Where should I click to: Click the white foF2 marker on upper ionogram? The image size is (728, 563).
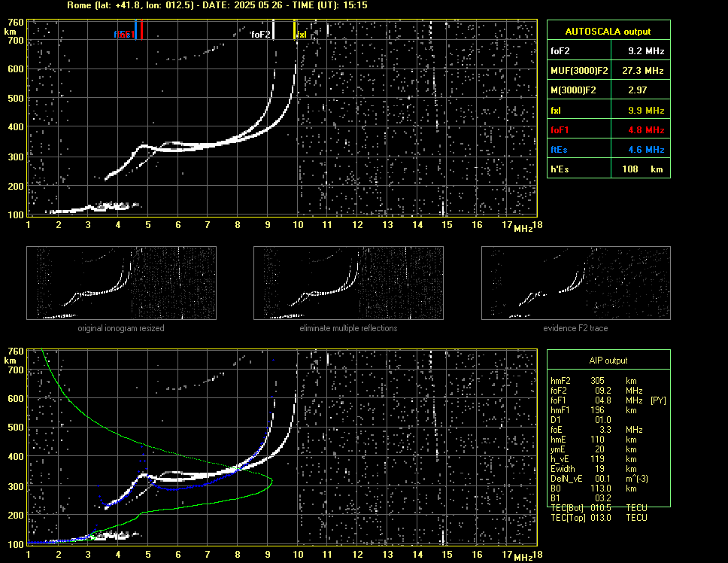tap(274, 29)
